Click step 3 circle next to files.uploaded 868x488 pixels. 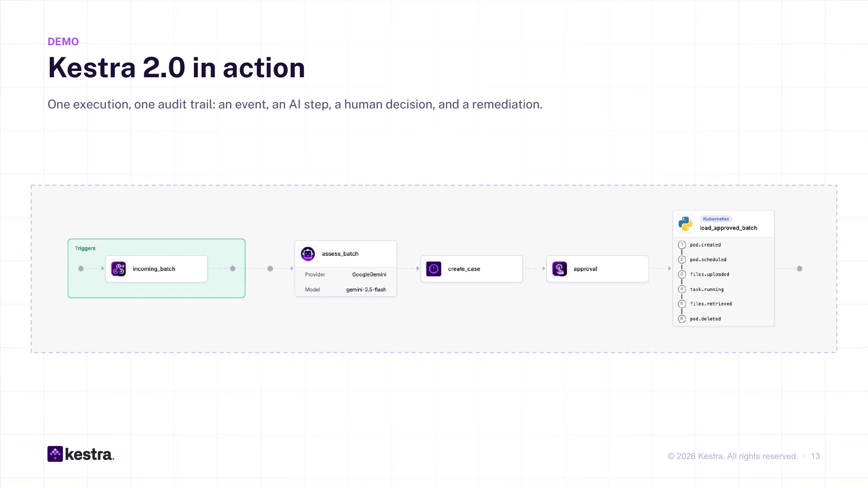tap(682, 274)
